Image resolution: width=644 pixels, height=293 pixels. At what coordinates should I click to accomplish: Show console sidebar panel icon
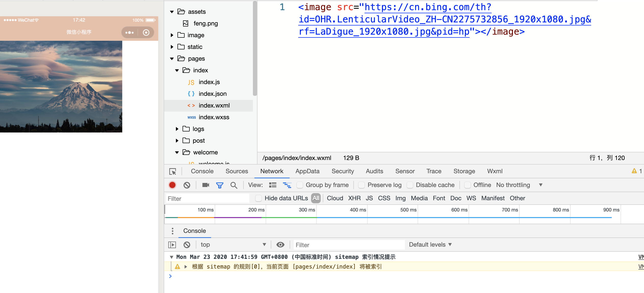[x=172, y=245]
